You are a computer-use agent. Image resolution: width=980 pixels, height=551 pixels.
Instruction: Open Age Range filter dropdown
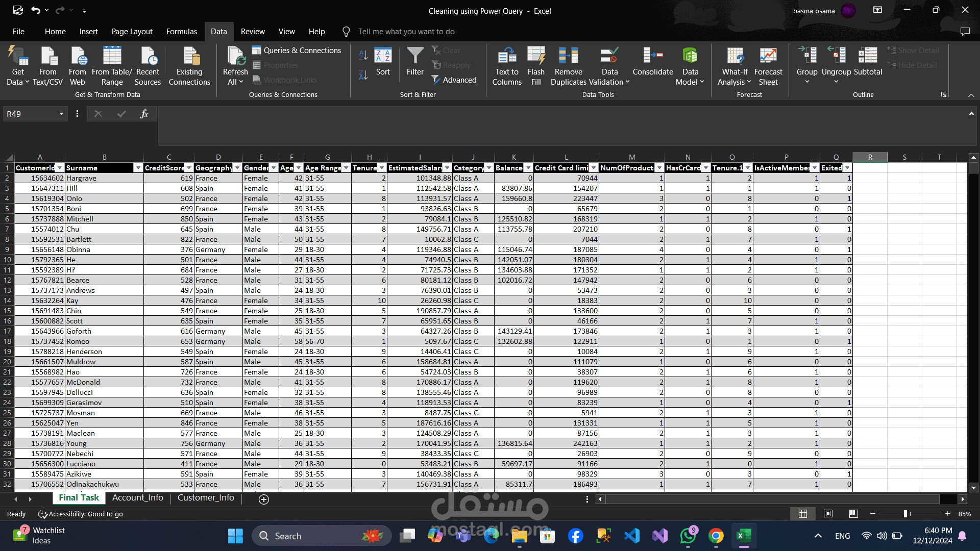click(x=346, y=168)
